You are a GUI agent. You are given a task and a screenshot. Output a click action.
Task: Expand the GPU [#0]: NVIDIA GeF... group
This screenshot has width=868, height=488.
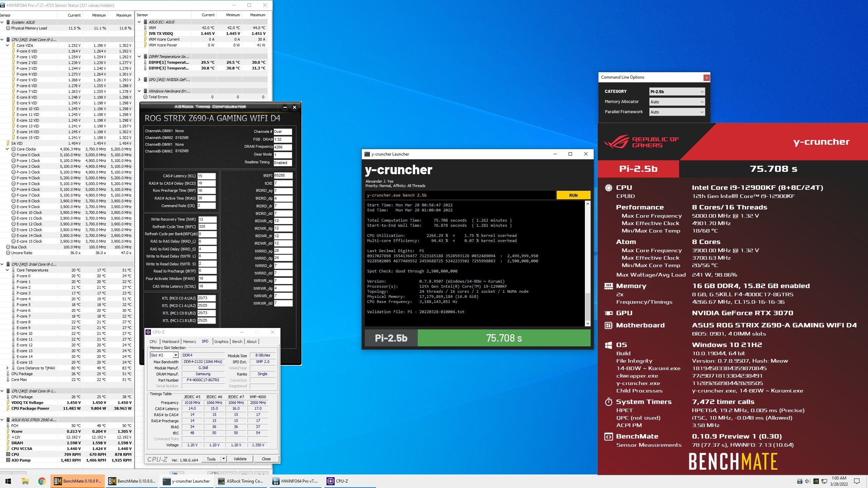point(139,80)
